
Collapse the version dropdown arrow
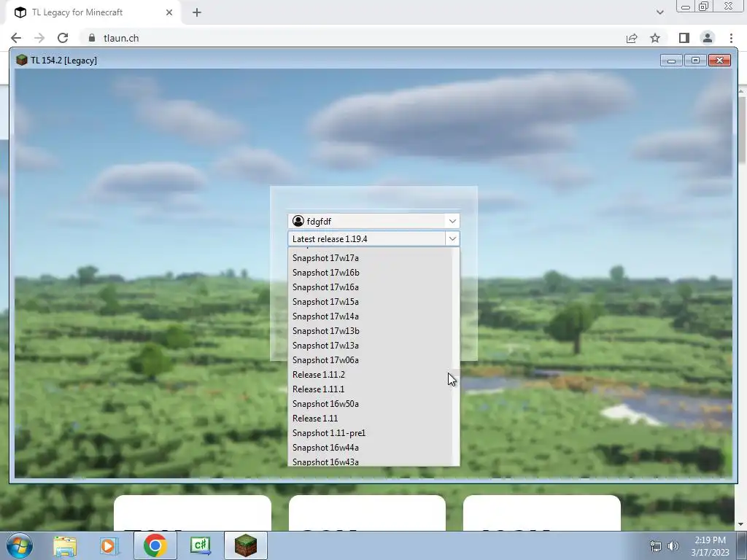(x=452, y=238)
